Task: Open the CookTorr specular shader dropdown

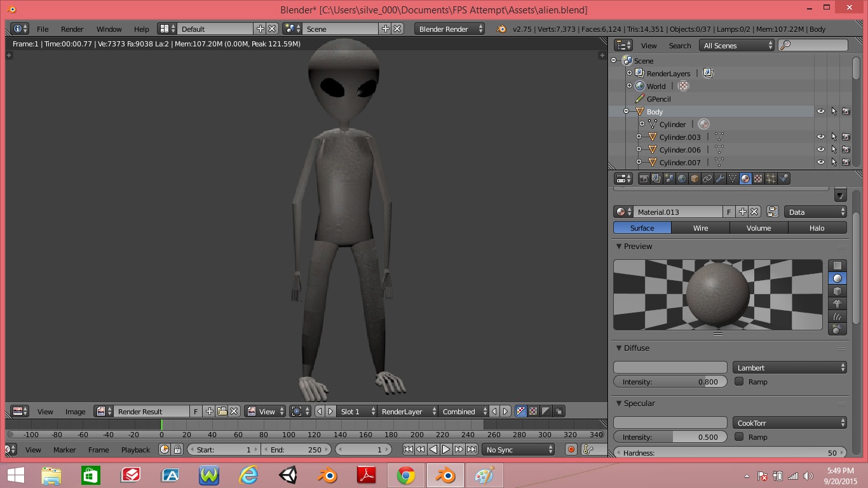Action: click(790, 423)
